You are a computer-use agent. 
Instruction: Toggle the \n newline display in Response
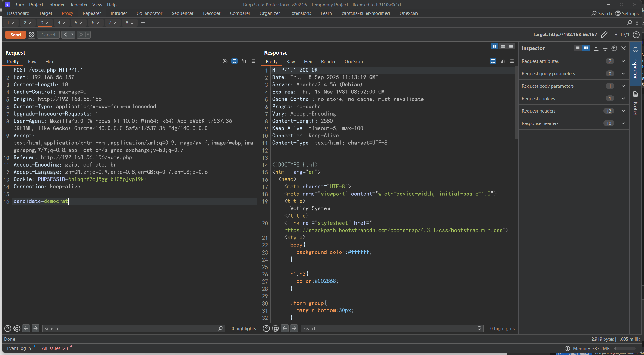(x=502, y=61)
